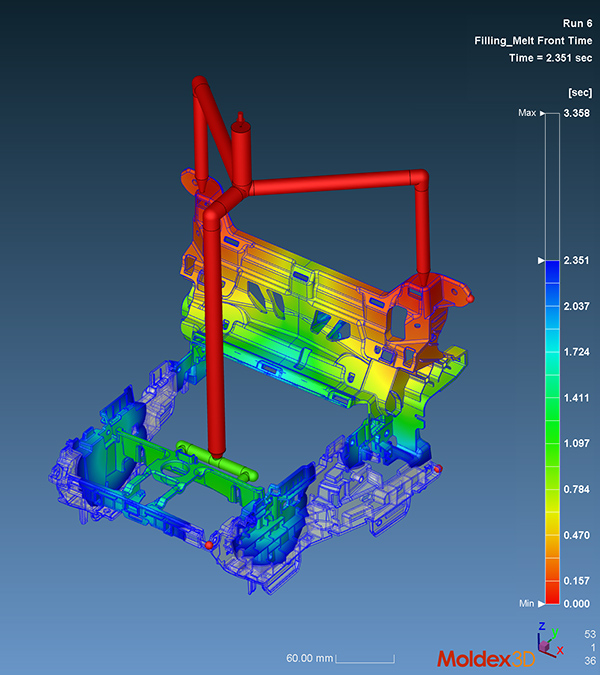Click the legend value 2.037
Screen dimensions: 600x675
[577, 306]
